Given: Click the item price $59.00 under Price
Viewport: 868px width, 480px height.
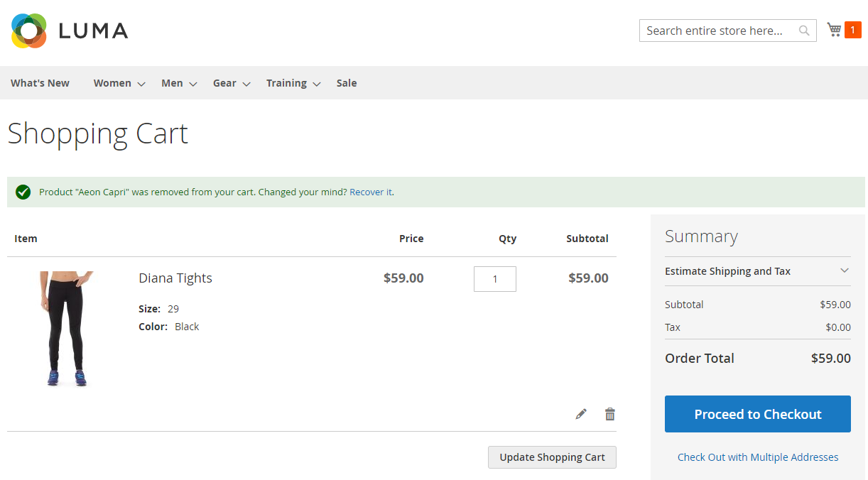Looking at the screenshot, I should tap(403, 278).
